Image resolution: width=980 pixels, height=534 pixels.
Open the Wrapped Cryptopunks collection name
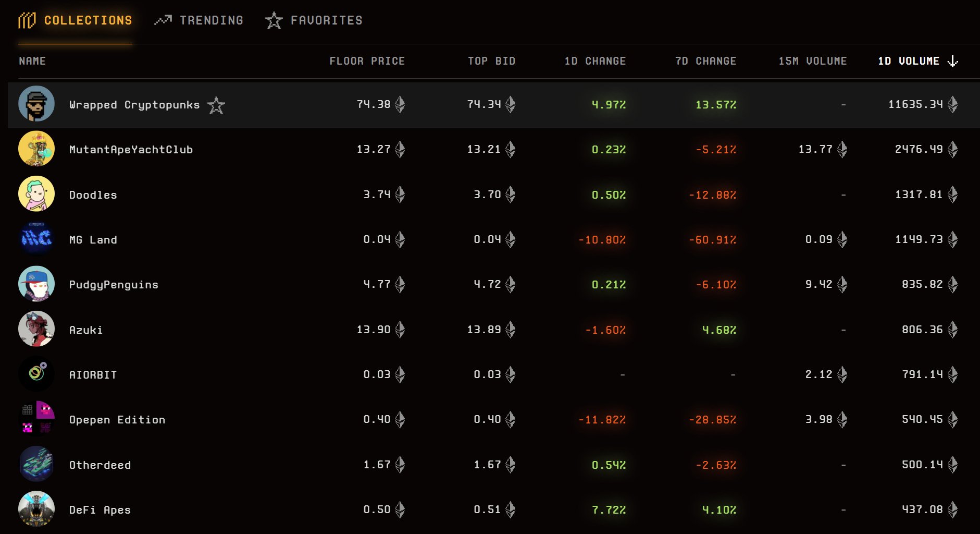(134, 105)
